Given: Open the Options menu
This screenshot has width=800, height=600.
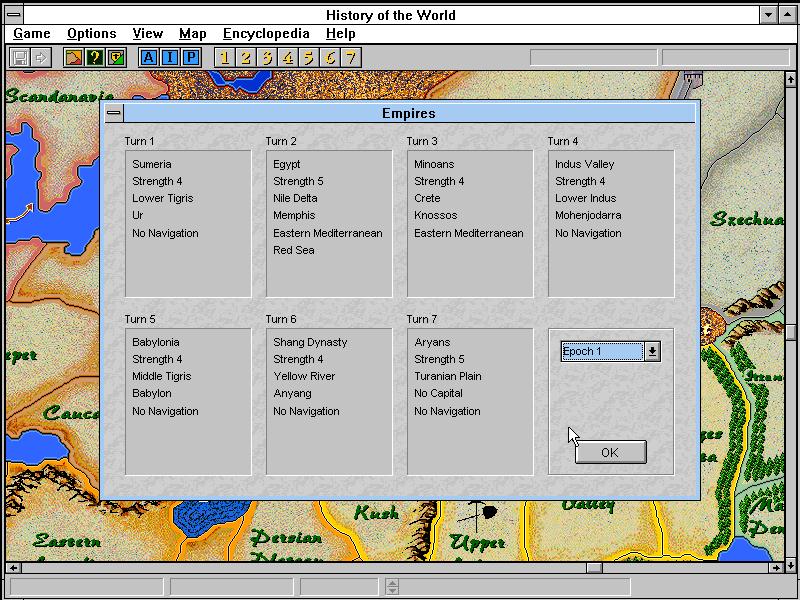Looking at the screenshot, I should [92, 34].
